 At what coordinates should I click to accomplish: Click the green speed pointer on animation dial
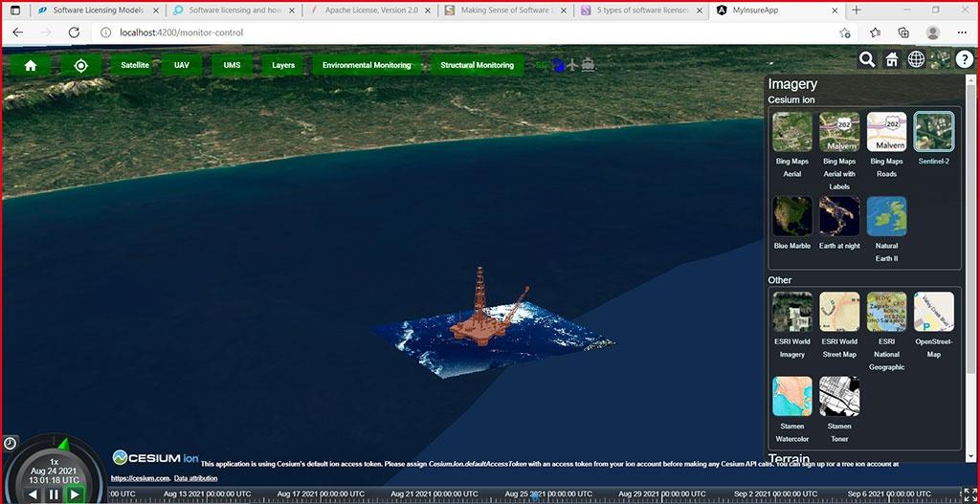pos(63,444)
